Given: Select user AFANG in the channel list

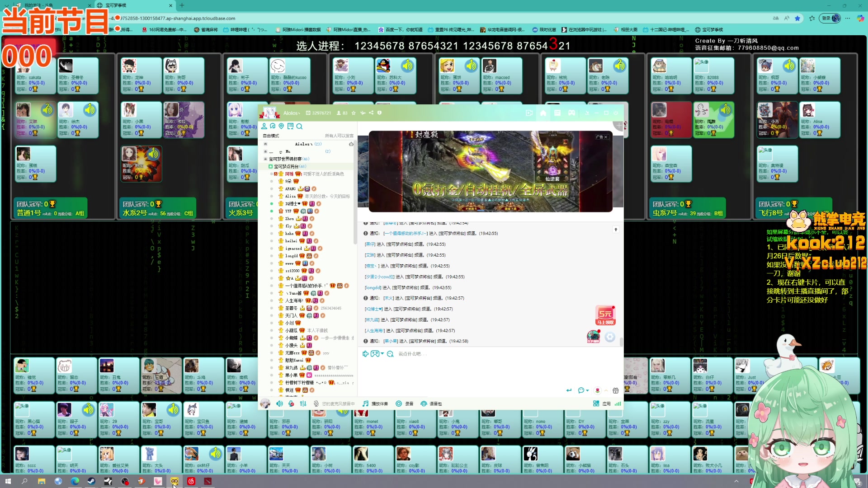Looking at the screenshot, I should (x=290, y=189).
